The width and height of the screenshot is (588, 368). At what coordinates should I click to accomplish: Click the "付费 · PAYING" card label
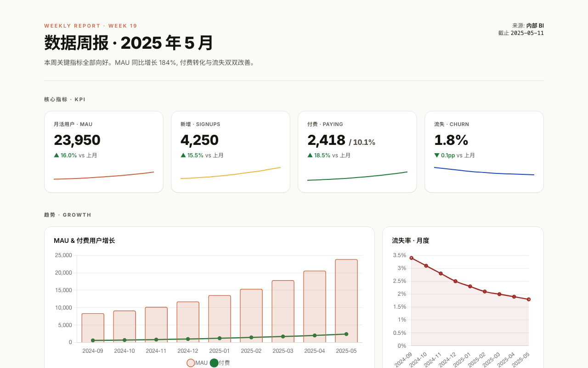[x=325, y=124]
